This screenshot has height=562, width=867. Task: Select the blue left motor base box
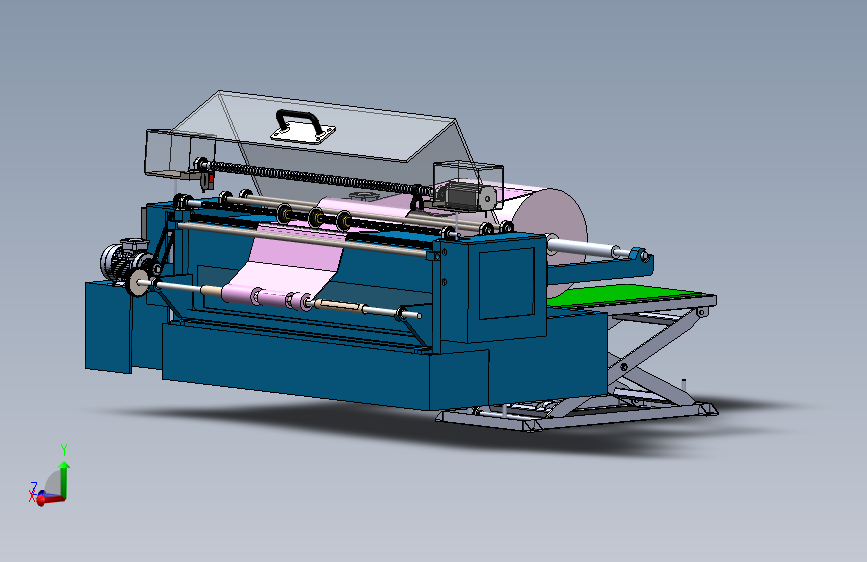point(109,326)
